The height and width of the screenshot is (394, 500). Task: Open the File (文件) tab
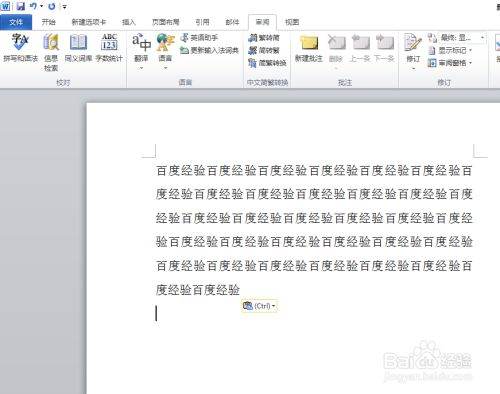16,22
